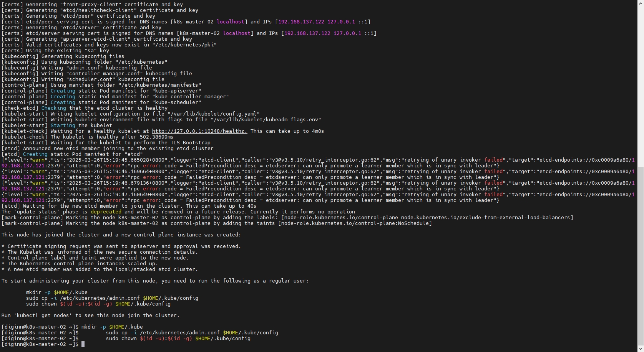644x352 pixels.
Task: Click 'Checking' in the check-etcd line
Action: (53, 108)
